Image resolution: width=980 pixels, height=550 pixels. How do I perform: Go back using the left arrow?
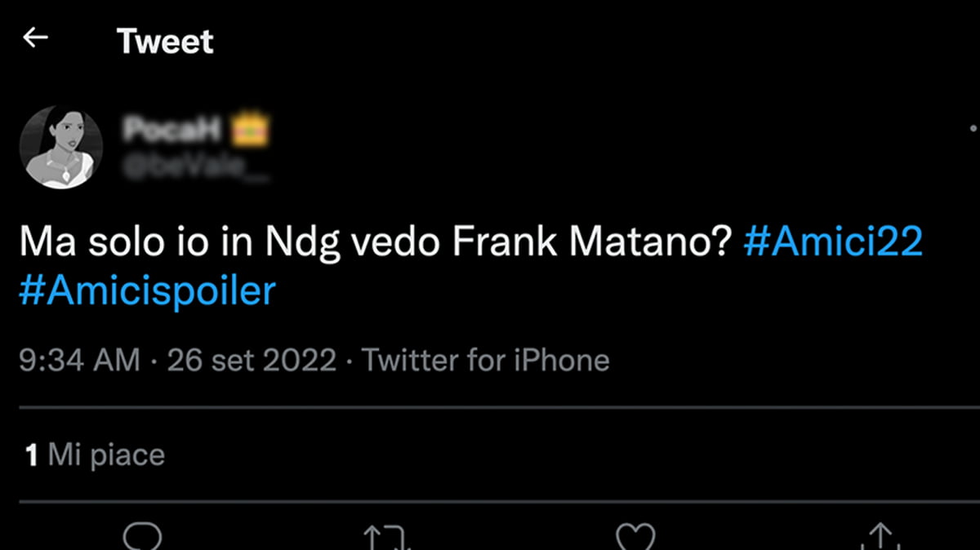point(35,38)
